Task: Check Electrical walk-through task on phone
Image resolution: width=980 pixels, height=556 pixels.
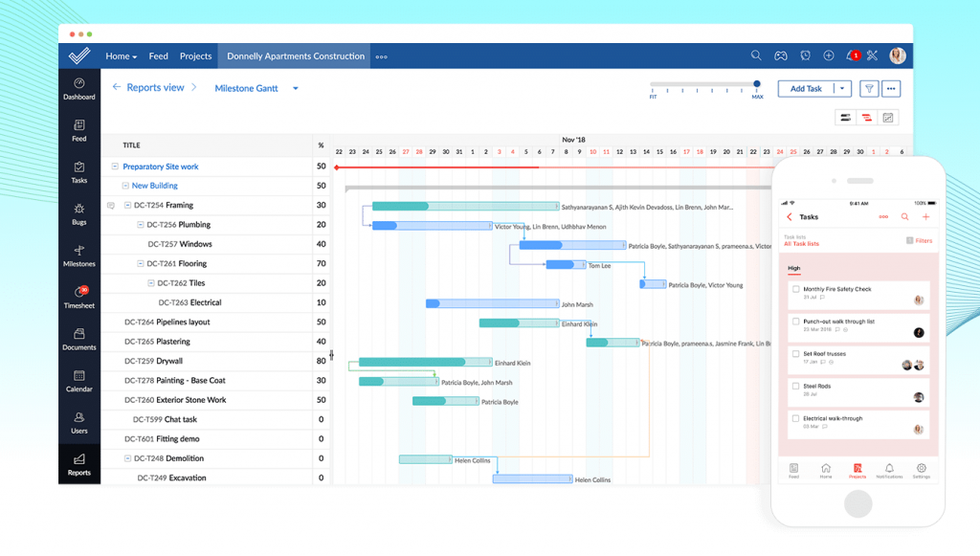Action: 795,418
